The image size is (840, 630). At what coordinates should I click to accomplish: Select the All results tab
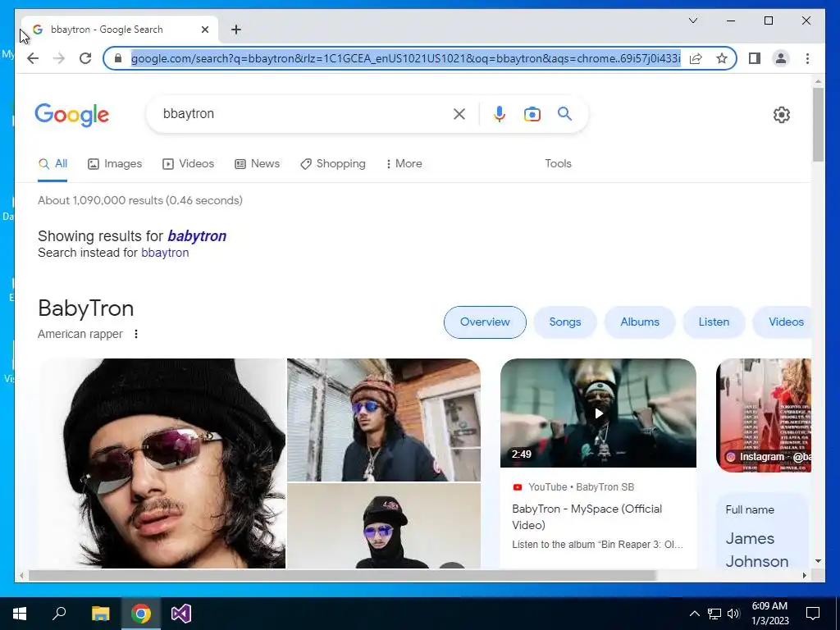point(52,164)
